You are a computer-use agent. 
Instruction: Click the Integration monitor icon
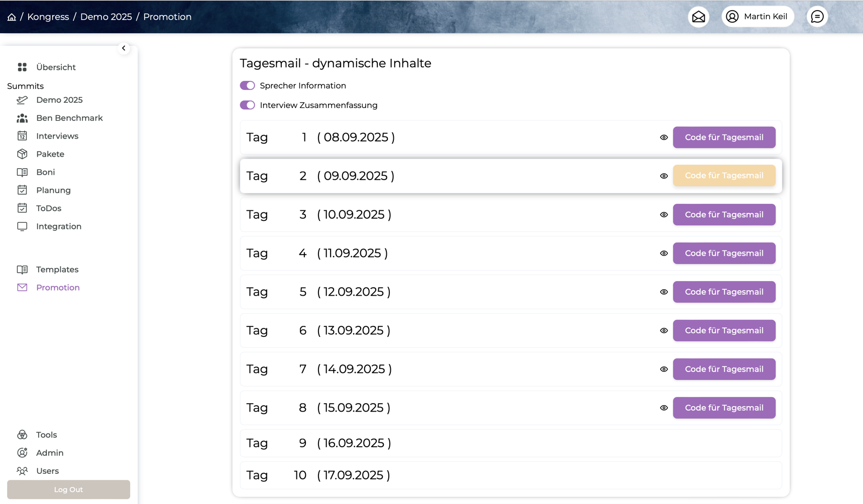(22, 226)
